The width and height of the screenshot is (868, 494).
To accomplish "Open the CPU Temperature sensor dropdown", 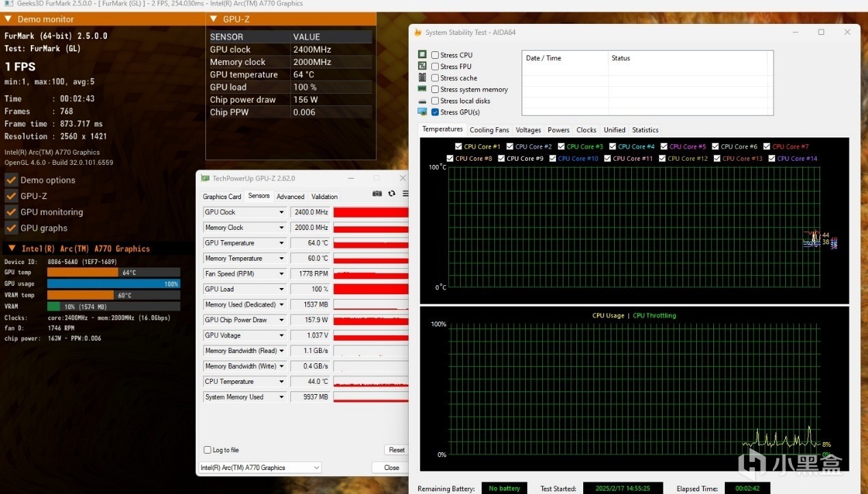I will 281,382.
